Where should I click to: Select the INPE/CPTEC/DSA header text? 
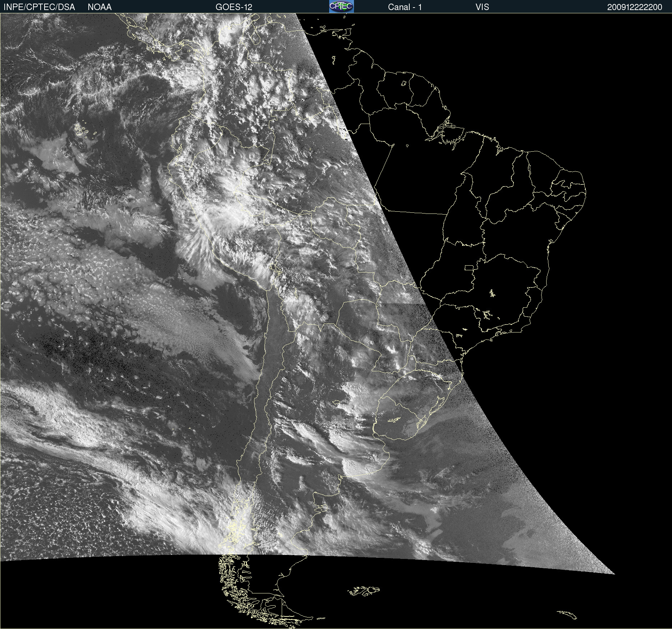pyautogui.click(x=39, y=7)
